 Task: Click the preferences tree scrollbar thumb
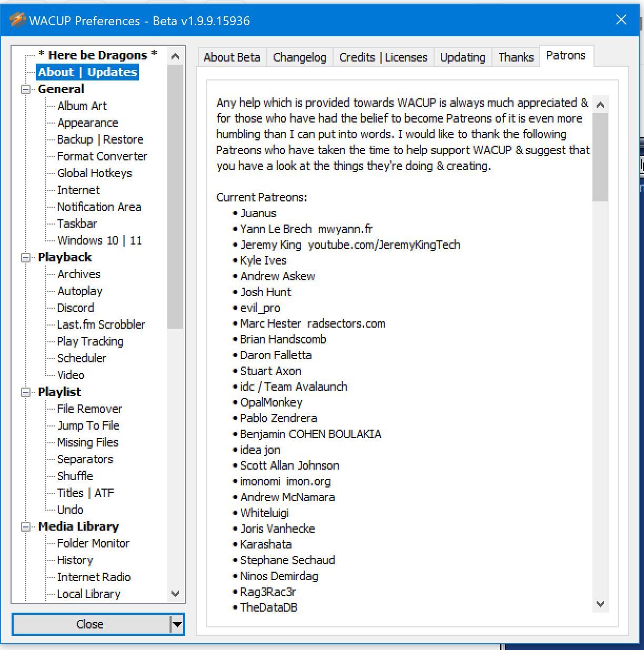click(x=175, y=197)
